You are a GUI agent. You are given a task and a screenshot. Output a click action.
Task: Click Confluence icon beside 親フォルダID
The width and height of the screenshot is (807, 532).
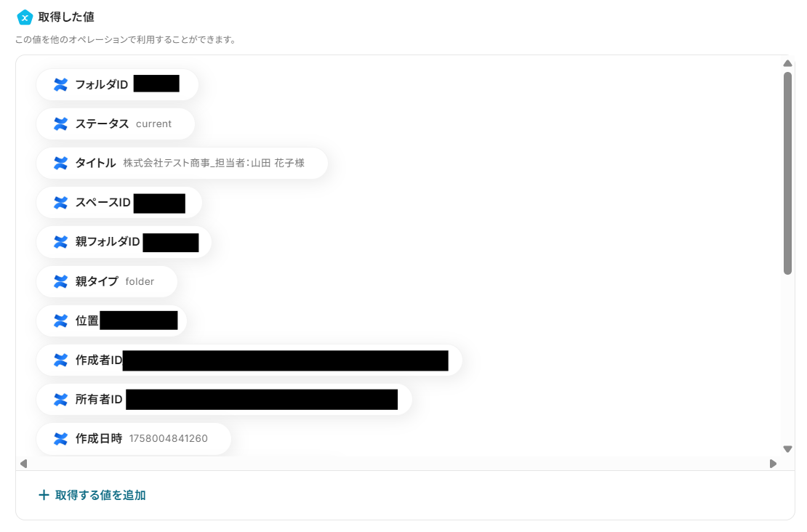(61, 242)
